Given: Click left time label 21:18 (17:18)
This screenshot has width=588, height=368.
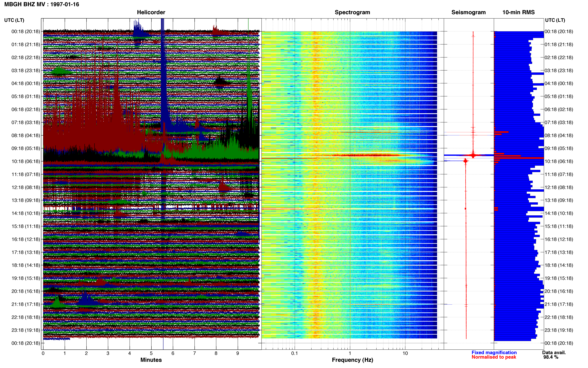Looking at the screenshot, I should click(26, 304).
